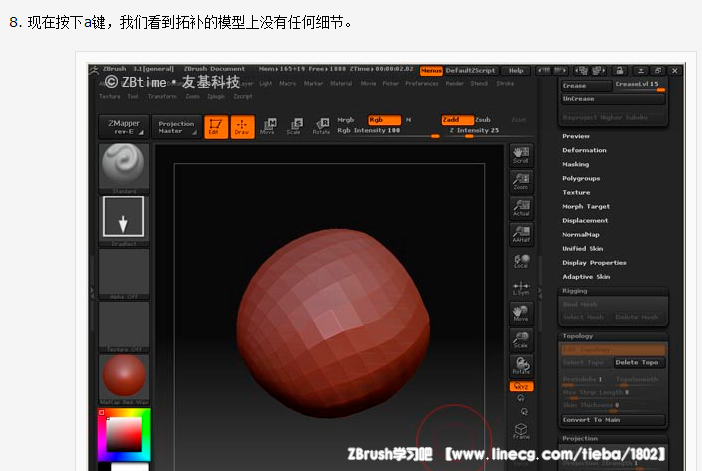The width and height of the screenshot is (702, 471).
Task: Expand the NormalMap subpalette
Action: (x=581, y=235)
